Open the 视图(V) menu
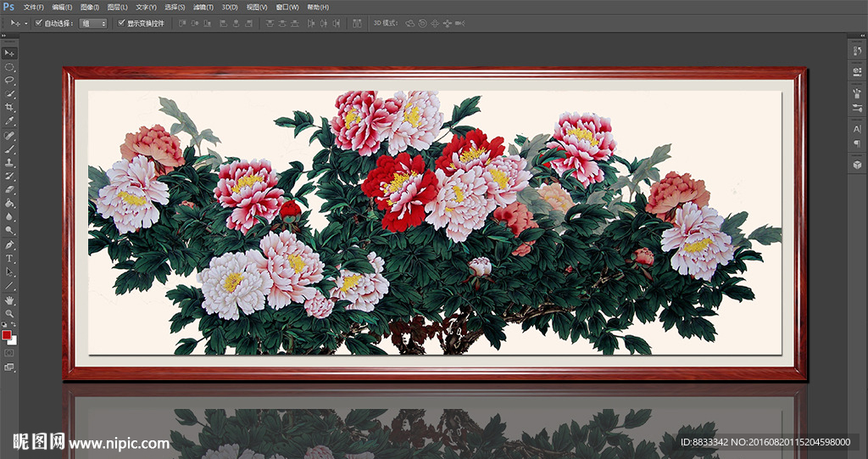This screenshot has width=868, height=459. pyautogui.click(x=257, y=7)
